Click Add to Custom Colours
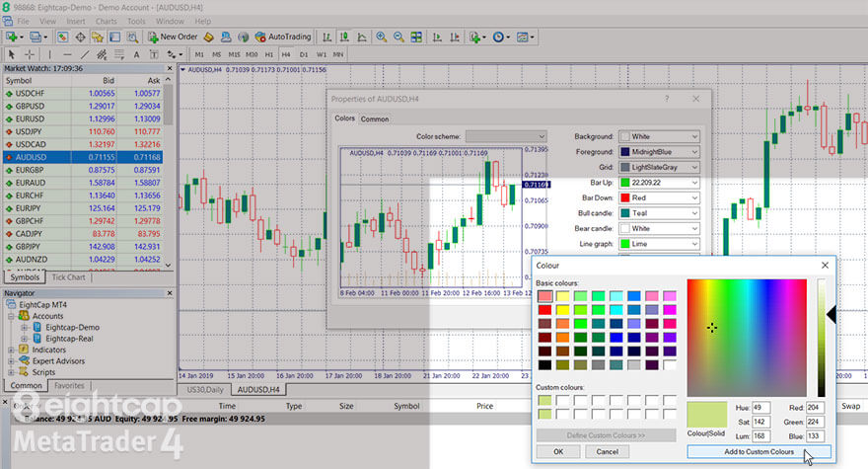The width and height of the screenshot is (868, 469). point(759,452)
